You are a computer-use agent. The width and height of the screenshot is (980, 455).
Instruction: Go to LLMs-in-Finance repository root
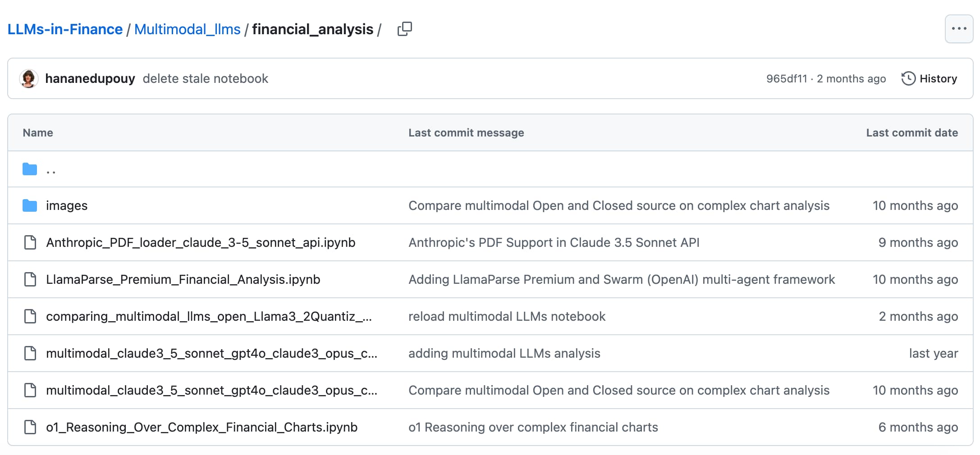click(65, 29)
